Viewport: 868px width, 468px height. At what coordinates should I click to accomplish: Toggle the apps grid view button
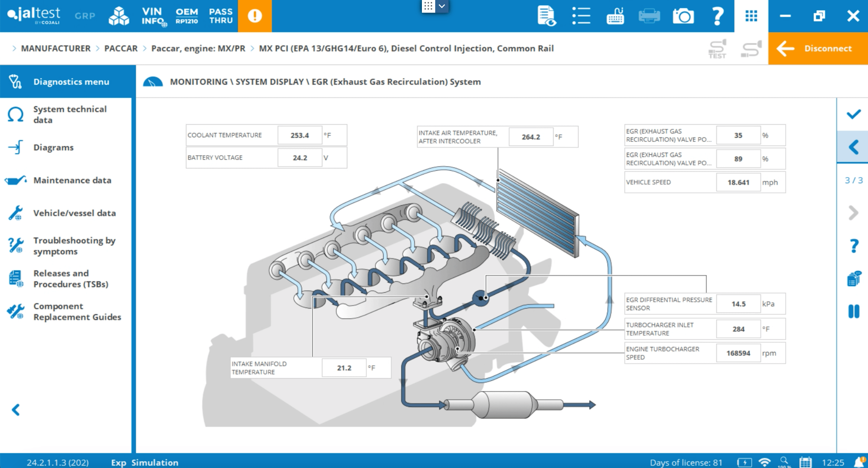click(751, 16)
